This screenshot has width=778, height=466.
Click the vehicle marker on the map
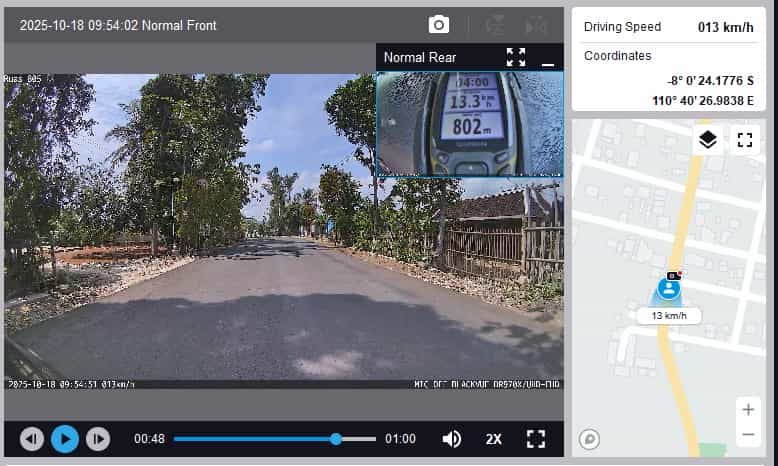tap(669, 288)
